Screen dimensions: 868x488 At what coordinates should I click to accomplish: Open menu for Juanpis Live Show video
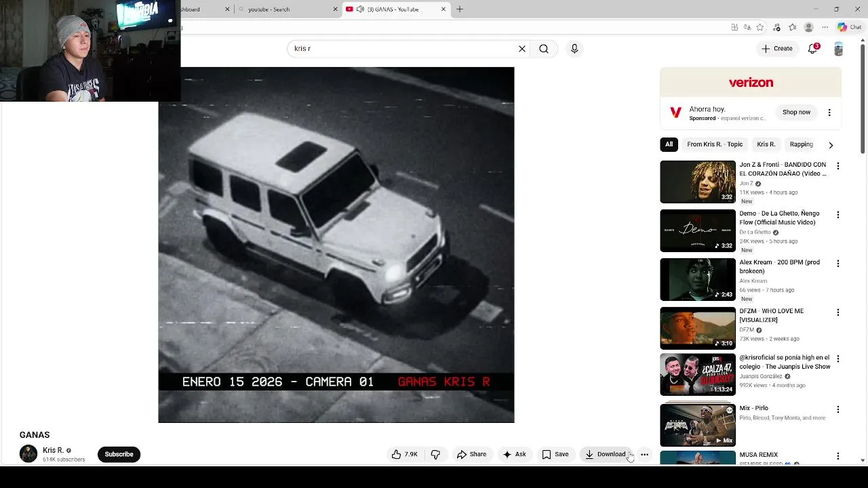click(x=838, y=359)
